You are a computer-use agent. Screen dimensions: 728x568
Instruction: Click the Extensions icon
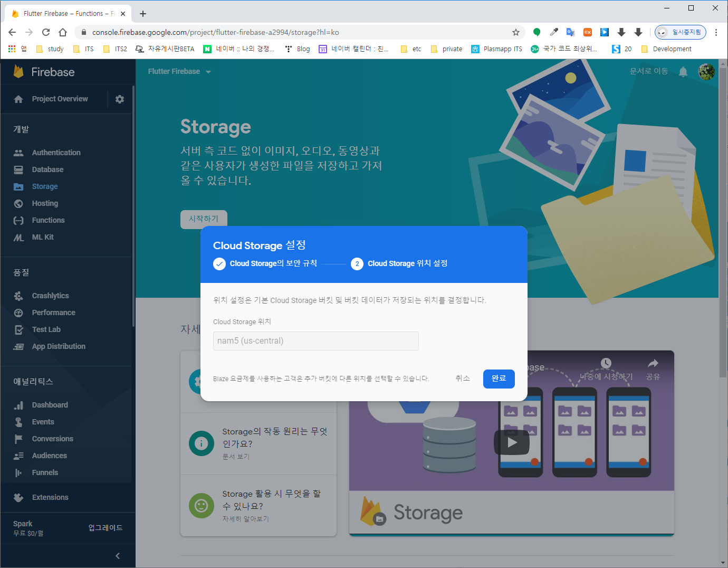(18, 497)
